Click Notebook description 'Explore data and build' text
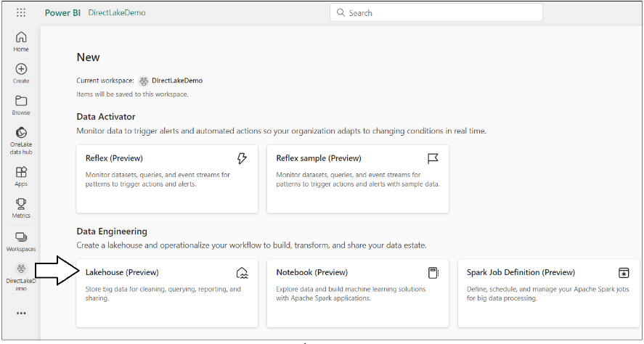Image resolution: width=644 pixels, height=344 pixels. (x=351, y=293)
